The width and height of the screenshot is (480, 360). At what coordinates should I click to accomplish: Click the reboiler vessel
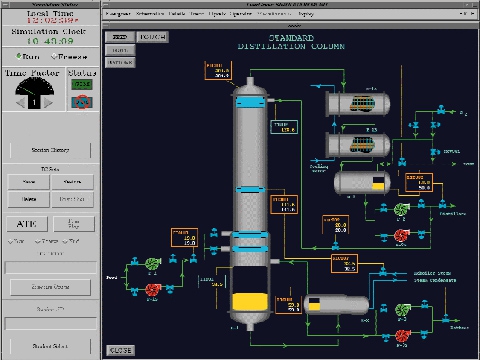click(337, 304)
